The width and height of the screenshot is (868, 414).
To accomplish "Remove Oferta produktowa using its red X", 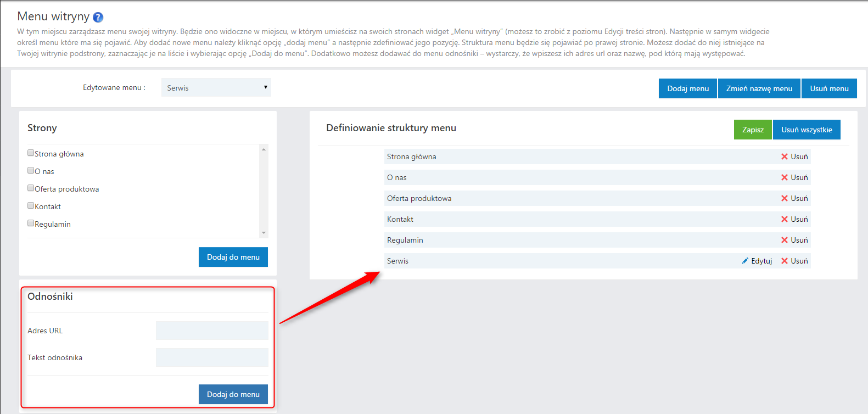I will pyautogui.click(x=785, y=198).
